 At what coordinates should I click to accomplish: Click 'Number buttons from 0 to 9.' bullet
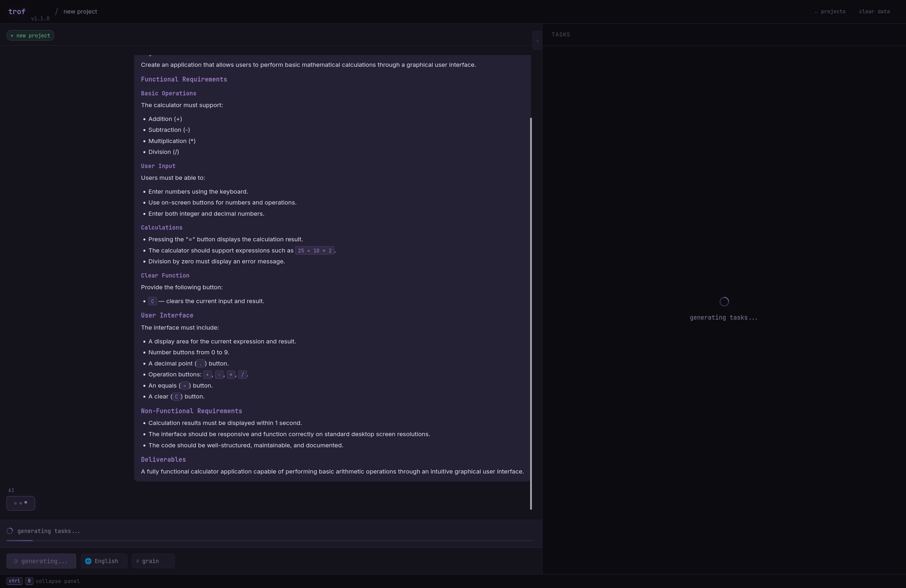(189, 353)
